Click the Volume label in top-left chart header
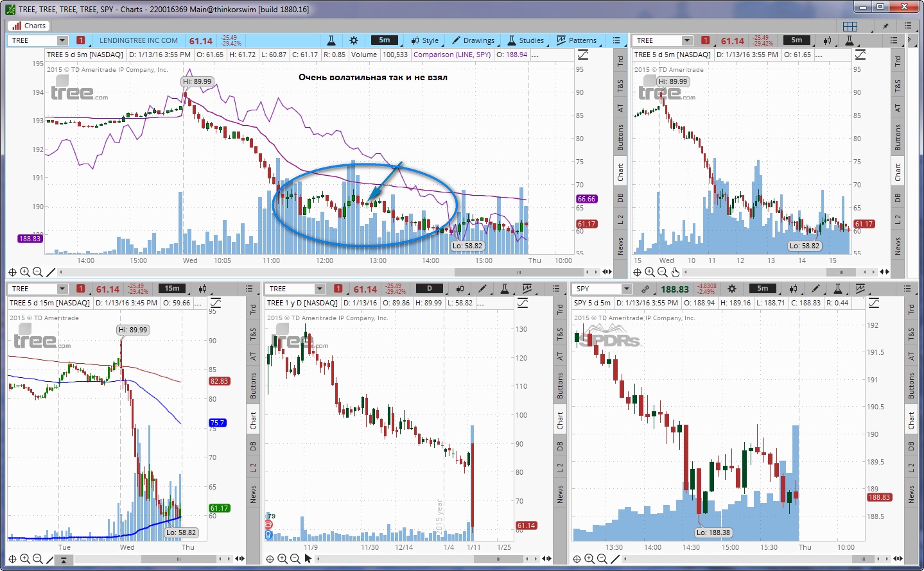 (x=363, y=55)
